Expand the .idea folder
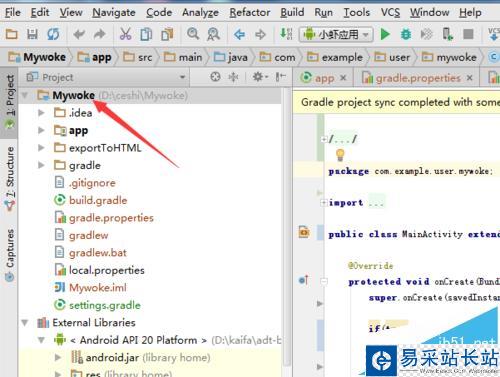 click(x=41, y=113)
